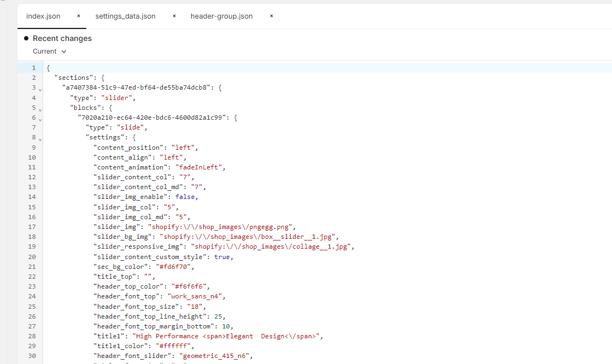The height and width of the screenshot is (364, 612).
Task: Collapse the "settings" fold arrow at line 8
Action: pyautogui.click(x=40, y=139)
